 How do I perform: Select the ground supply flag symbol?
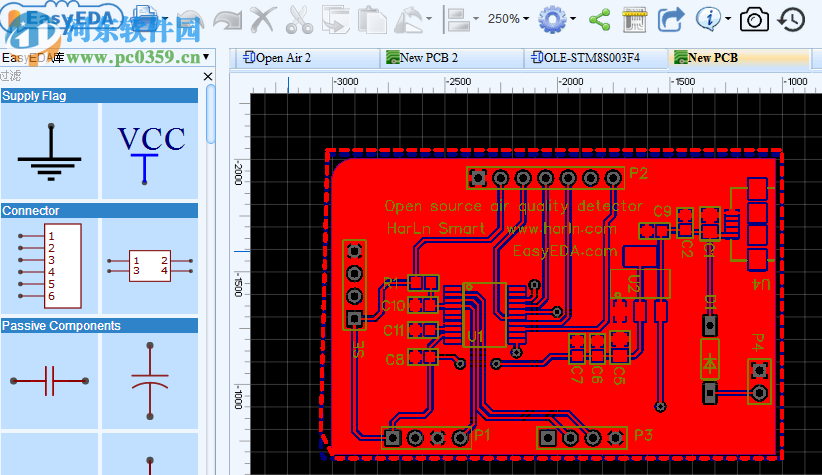tap(49, 151)
